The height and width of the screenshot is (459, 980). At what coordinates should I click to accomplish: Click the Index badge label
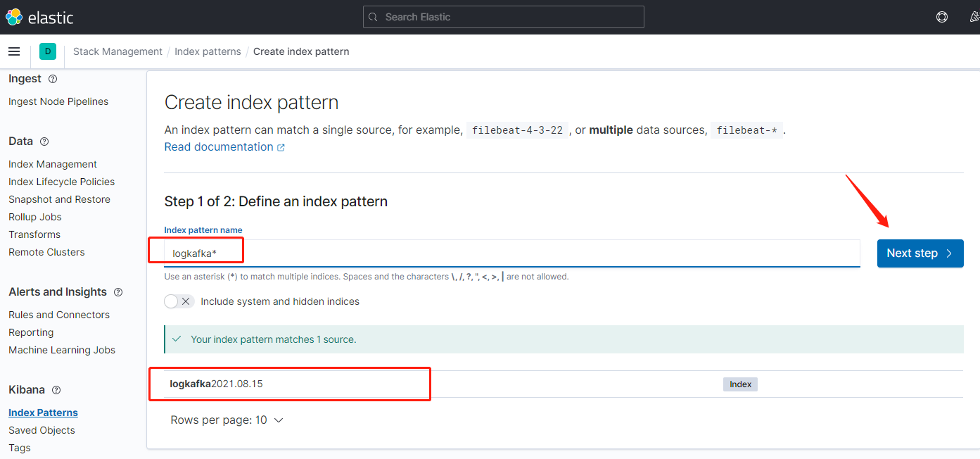point(740,384)
